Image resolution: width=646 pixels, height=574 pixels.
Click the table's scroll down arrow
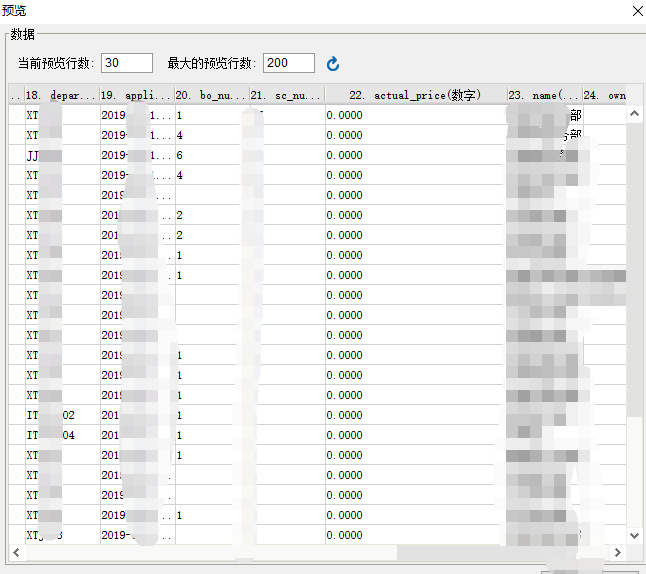point(634,536)
